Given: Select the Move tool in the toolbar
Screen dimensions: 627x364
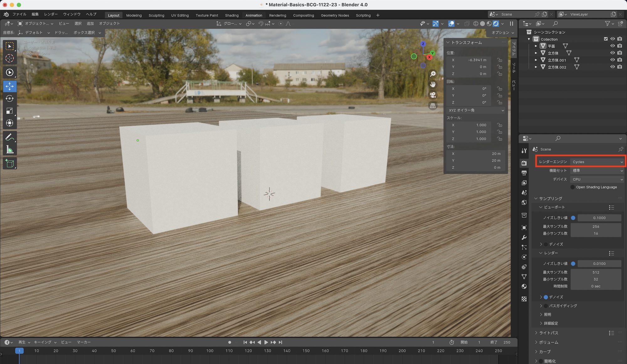Looking at the screenshot, I should (x=10, y=86).
